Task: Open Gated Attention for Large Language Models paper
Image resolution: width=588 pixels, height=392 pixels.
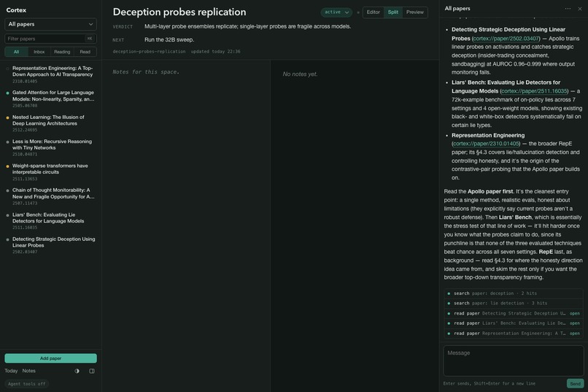Action: [50, 99]
